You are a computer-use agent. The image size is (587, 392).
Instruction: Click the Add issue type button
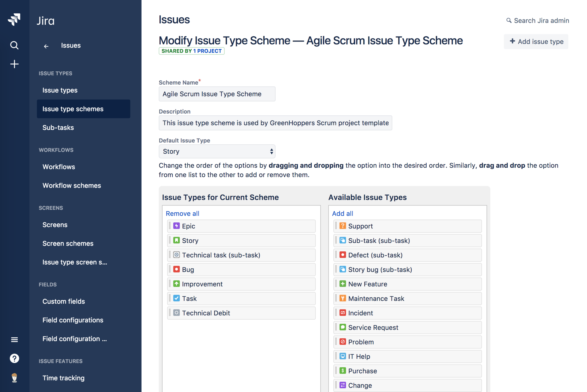pos(536,42)
